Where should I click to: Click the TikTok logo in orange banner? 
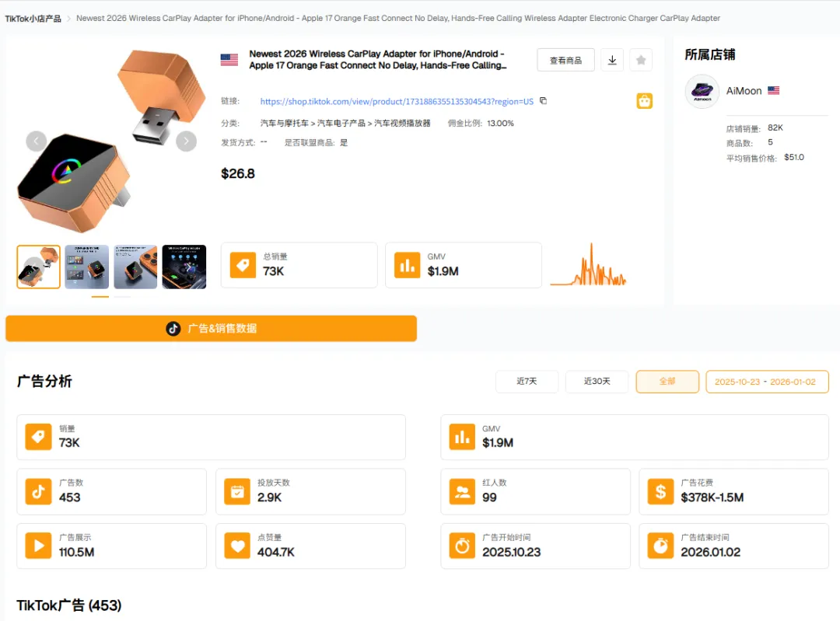(173, 329)
